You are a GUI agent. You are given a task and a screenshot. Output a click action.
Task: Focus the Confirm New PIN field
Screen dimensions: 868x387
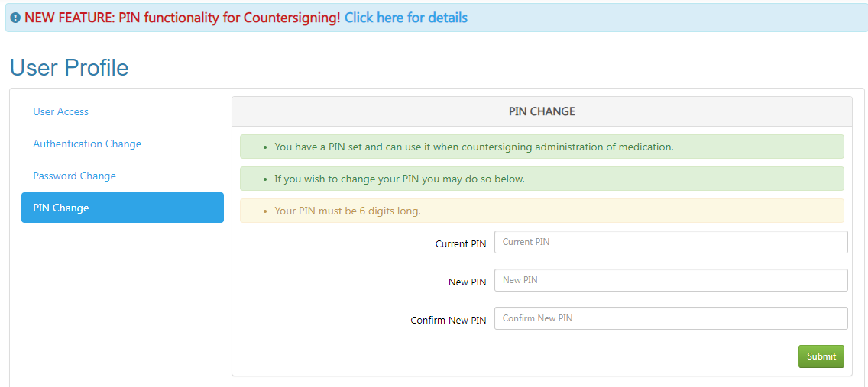(671, 318)
